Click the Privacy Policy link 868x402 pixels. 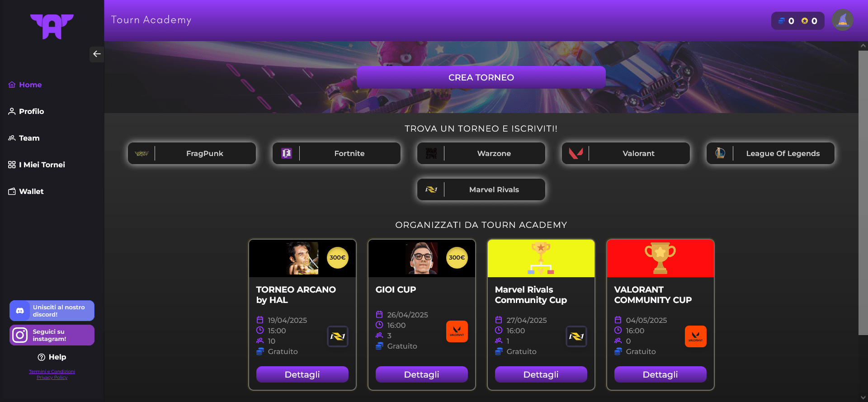[52, 378]
